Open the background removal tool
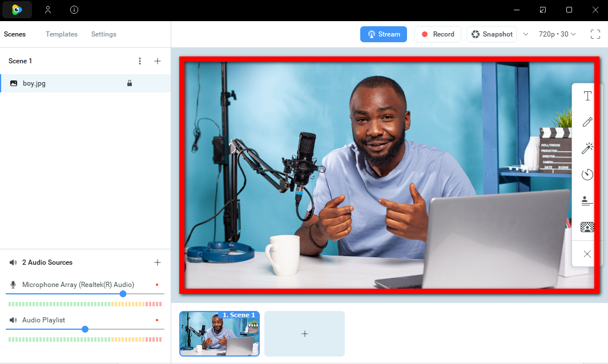The image size is (608, 364). 587,227
